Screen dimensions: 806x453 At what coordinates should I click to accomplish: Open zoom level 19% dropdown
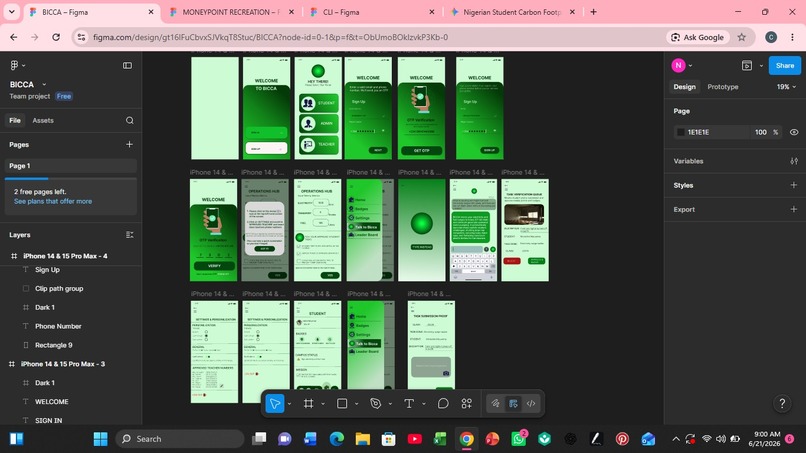click(786, 87)
